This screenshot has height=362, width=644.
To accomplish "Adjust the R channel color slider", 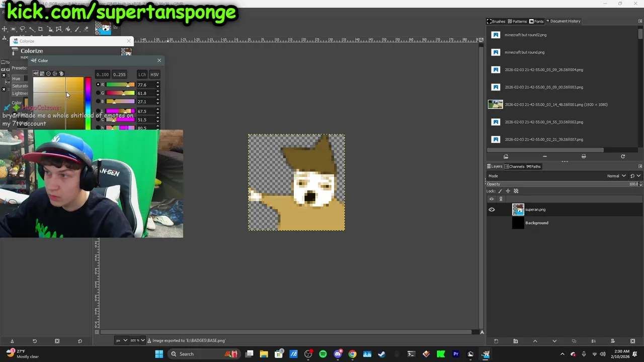I will (x=120, y=84).
